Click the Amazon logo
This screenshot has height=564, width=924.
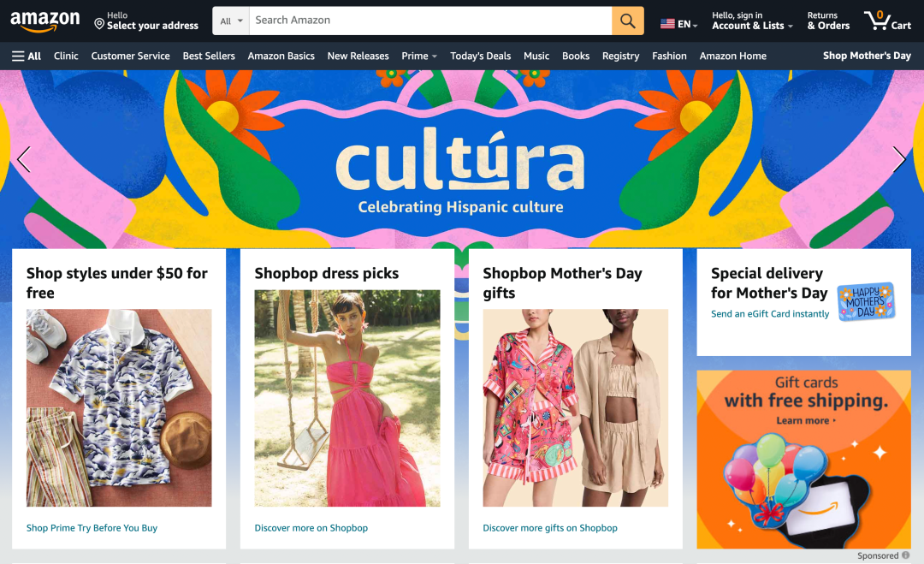pyautogui.click(x=44, y=21)
